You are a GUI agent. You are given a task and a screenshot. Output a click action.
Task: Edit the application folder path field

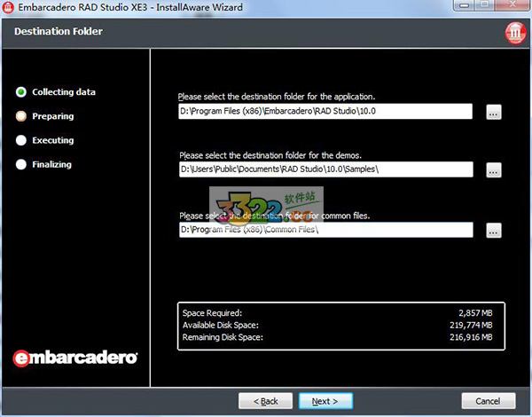click(x=325, y=112)
